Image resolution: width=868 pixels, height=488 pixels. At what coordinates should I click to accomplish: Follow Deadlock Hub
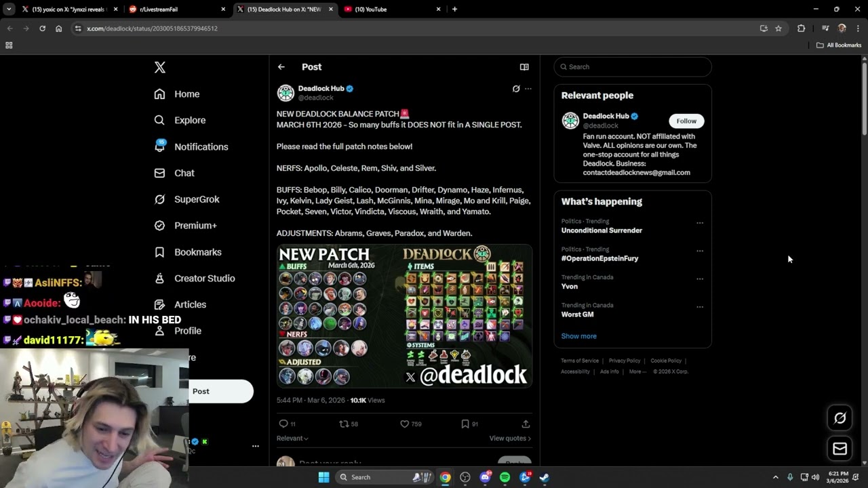[x=686, y=121]
